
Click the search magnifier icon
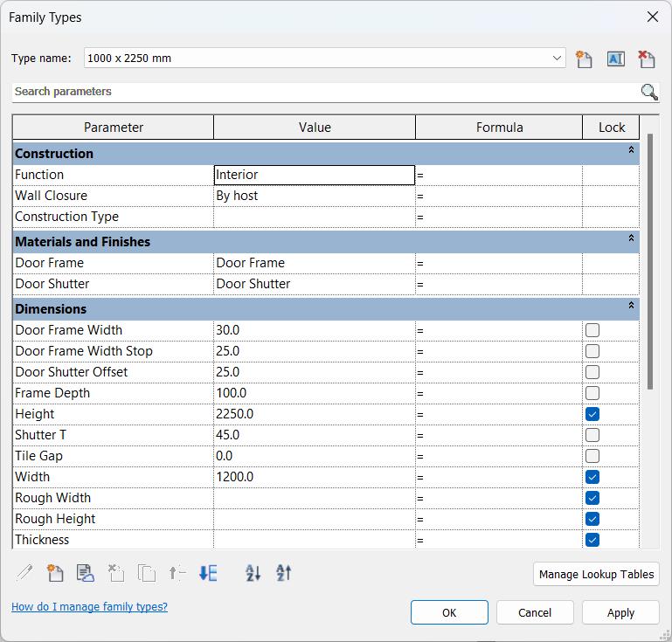coord(649,92)
